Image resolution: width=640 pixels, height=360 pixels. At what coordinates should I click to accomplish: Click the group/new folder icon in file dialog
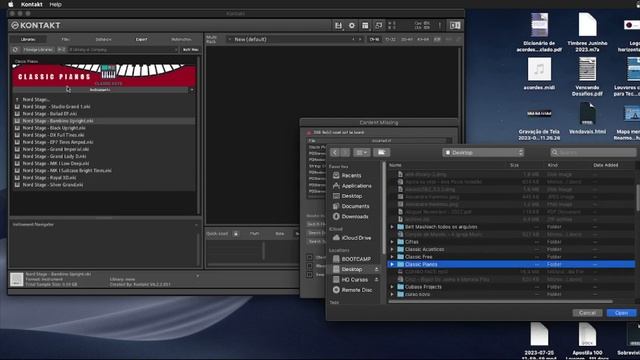(381, 152)
